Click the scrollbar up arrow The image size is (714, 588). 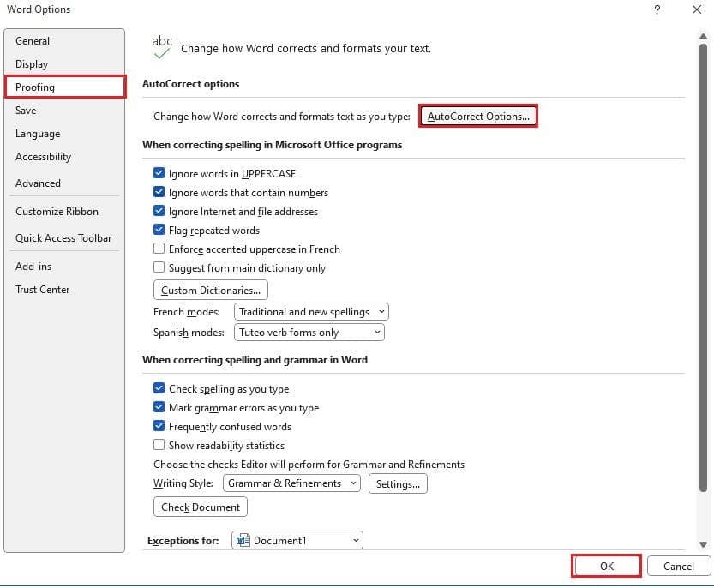(x=703, y=37)
